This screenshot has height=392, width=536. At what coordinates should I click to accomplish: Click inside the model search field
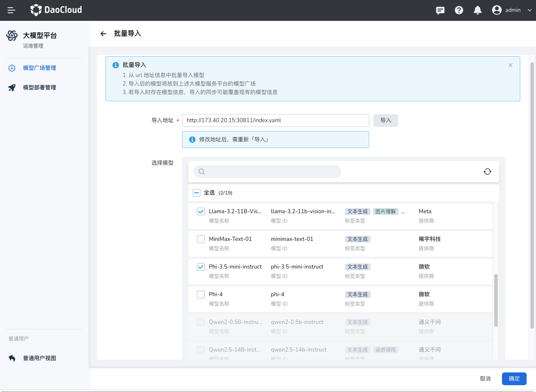(267, 171)
